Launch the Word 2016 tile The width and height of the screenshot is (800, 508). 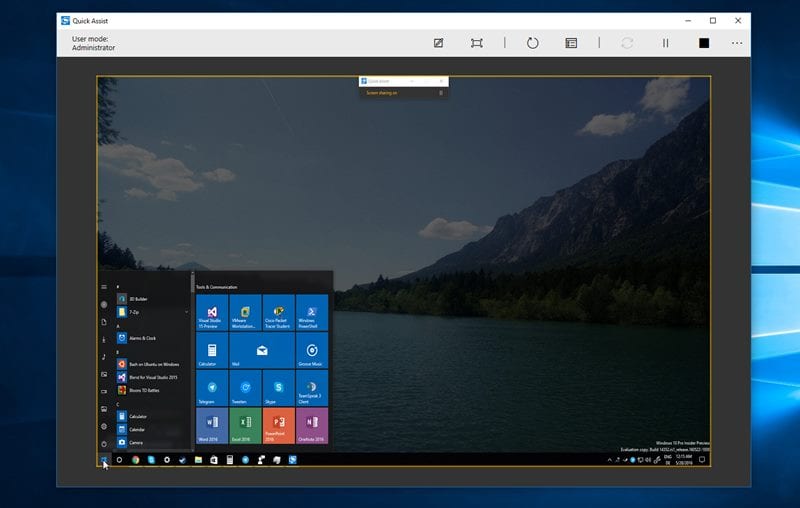click(212, 425)
